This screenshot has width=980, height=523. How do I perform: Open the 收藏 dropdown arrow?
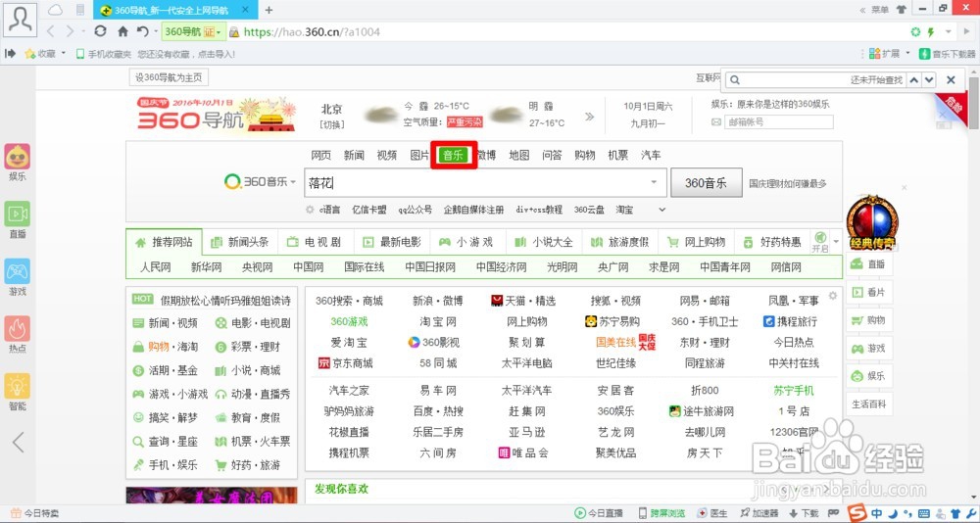[x=63, y=54]
